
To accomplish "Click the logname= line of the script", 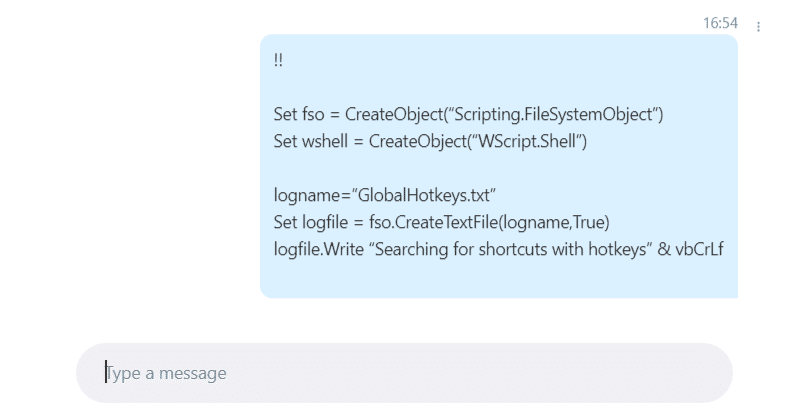I will pos(384,195).
